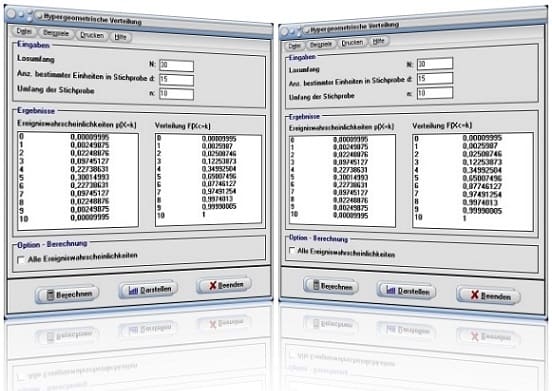Click right window title bar icon
This screenshot has height=391, width=552.
coord(307,30)
